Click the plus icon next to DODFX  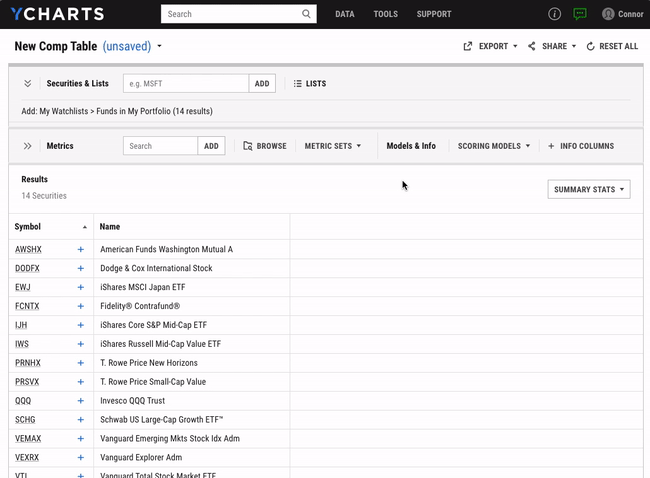[80, 268]
